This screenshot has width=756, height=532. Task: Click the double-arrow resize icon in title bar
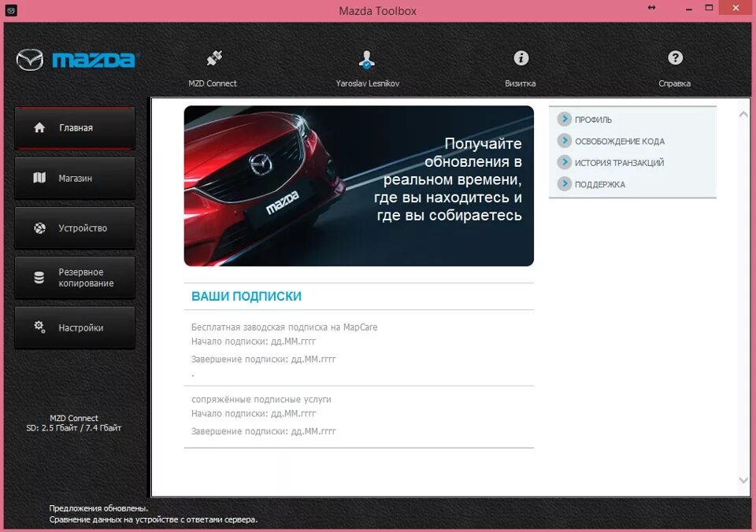pyautogui.click(x=651, y=8)
